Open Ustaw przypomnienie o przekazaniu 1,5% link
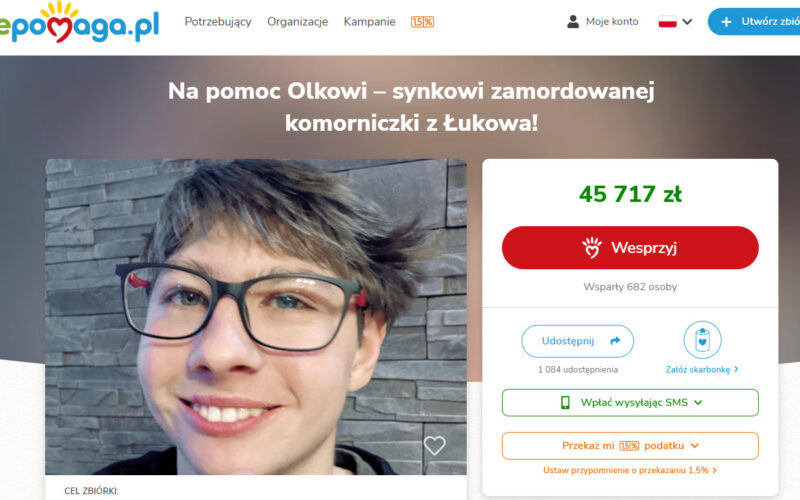Viewport: 800px width, 500px height. point(630,470)
